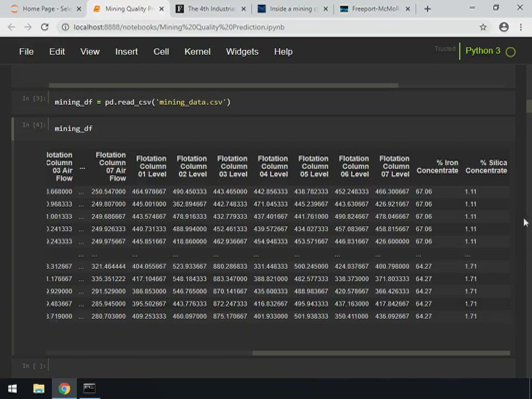The height and width of the screenshot is (399, 532).
Task: Click the % Silica Concentrate column header
Action: (x=486, y=167)
